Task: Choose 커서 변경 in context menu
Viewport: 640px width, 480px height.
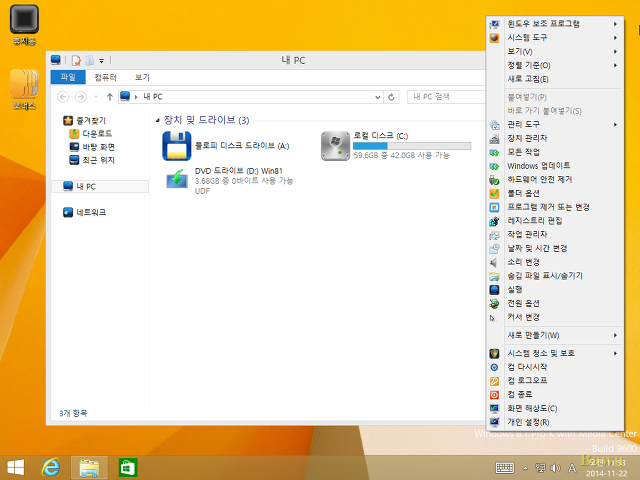Action: [555, 317]
